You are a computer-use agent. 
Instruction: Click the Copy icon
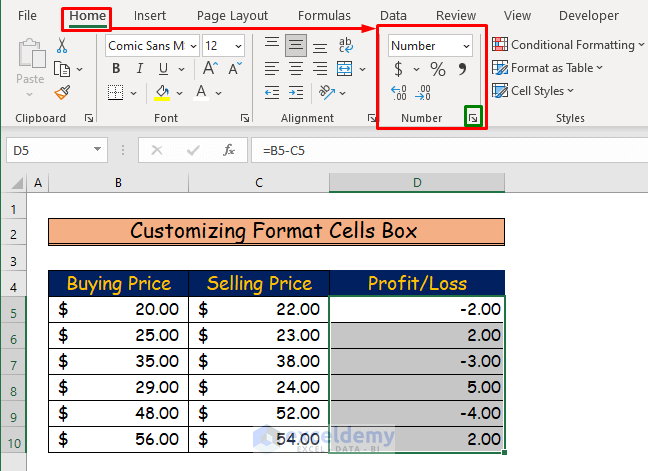62,69
